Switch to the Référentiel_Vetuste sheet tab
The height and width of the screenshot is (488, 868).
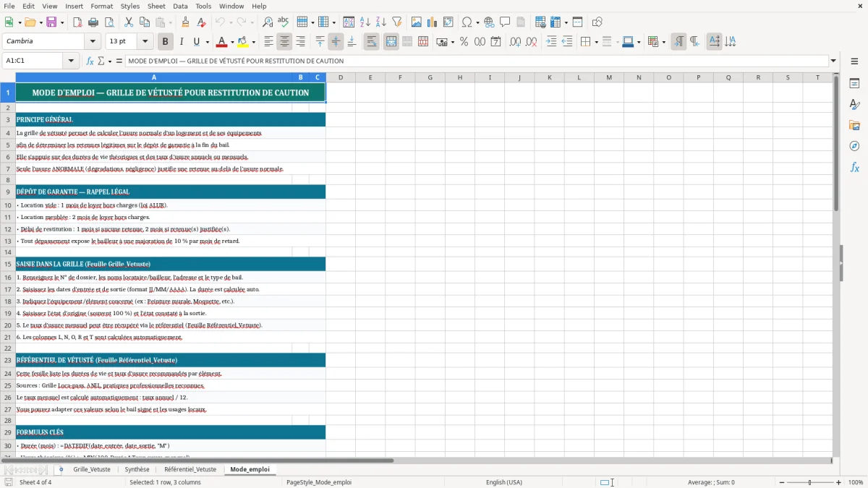click(x=190, y=469)
